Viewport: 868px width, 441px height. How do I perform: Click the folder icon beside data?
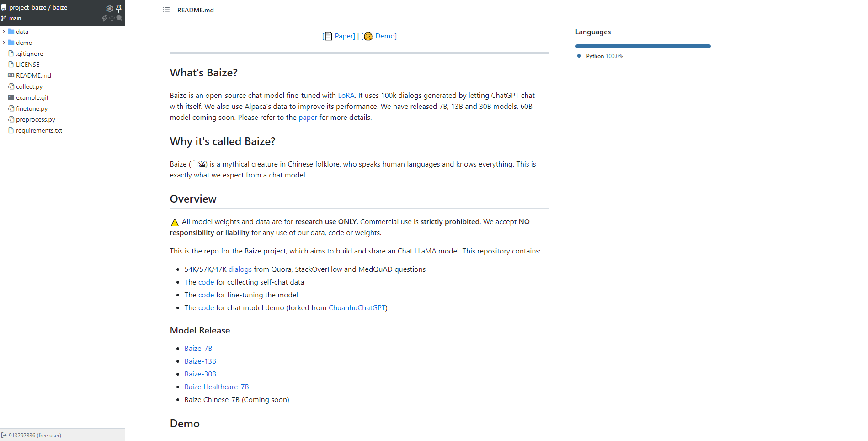pyautogui.click(x=11, y=32)
